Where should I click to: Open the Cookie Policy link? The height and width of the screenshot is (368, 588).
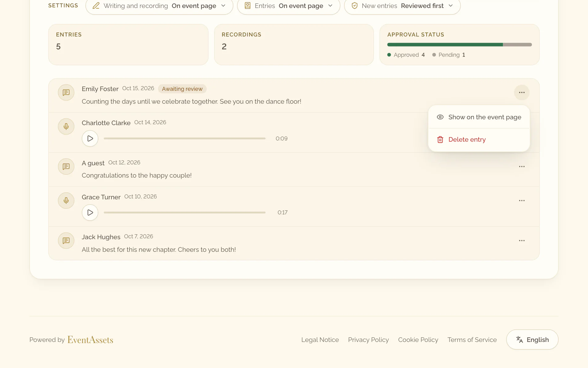pos(418,340)
